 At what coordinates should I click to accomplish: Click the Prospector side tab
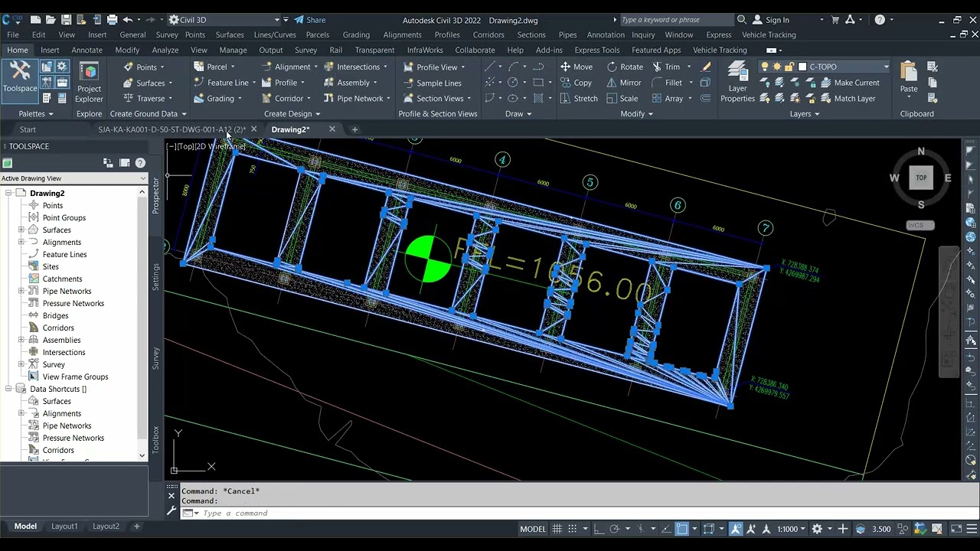click(x=156, y=195)
